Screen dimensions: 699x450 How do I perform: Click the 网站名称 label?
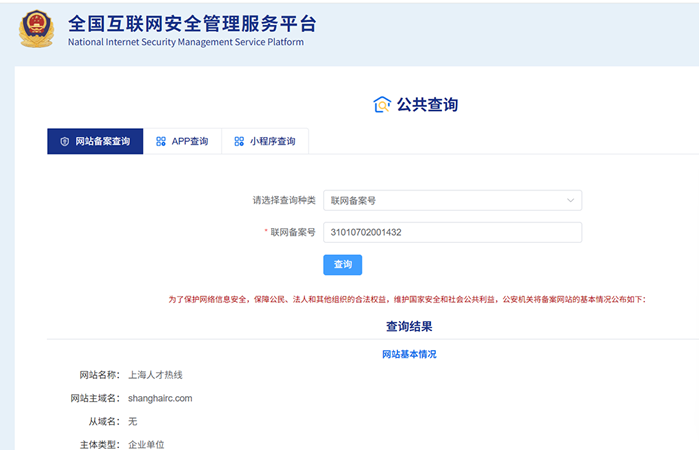pos(100,375)
